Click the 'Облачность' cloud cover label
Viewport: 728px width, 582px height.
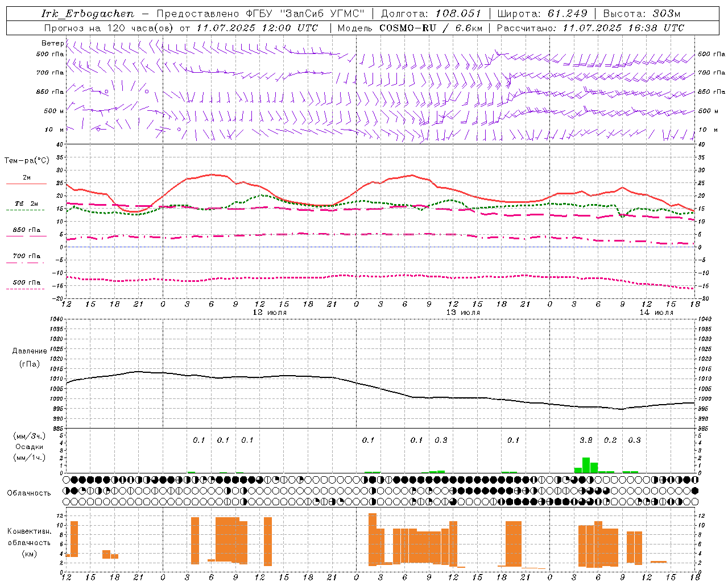(29, 493)
